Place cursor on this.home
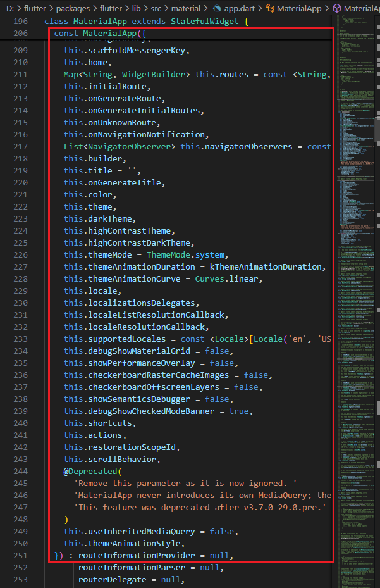Screen dimensions: 380x588 88,62
